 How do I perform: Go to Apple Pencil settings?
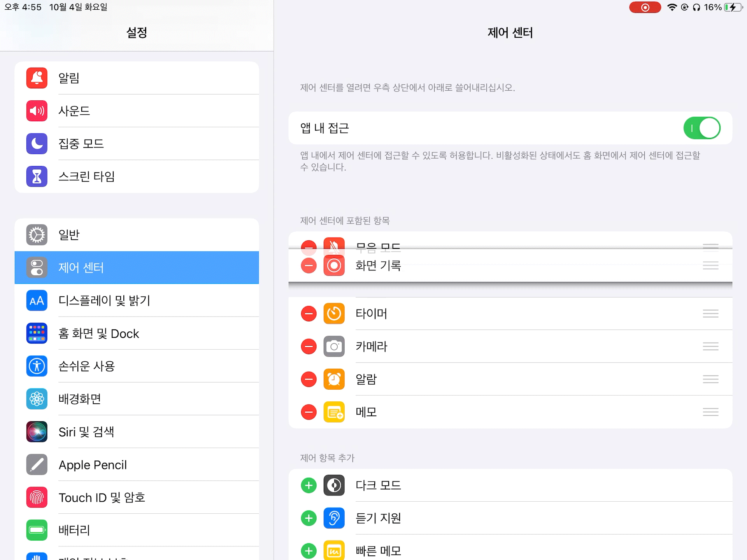click(x=137, y=465)
